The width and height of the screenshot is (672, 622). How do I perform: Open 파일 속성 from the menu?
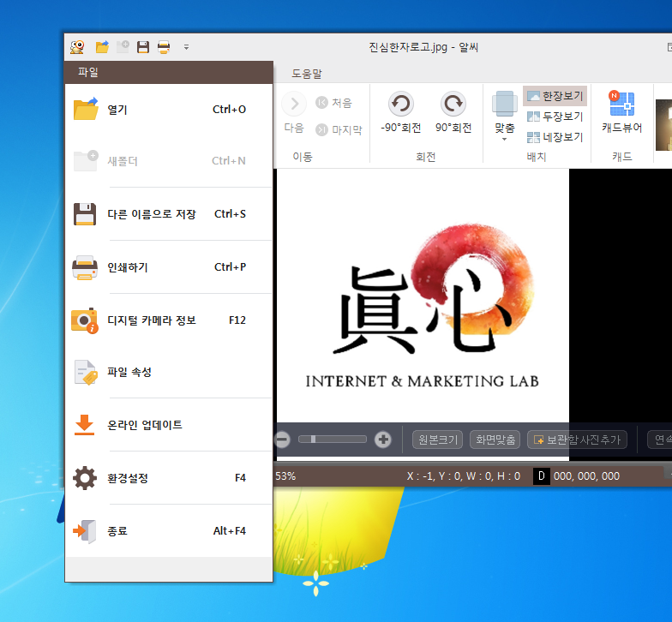[169, 372]
